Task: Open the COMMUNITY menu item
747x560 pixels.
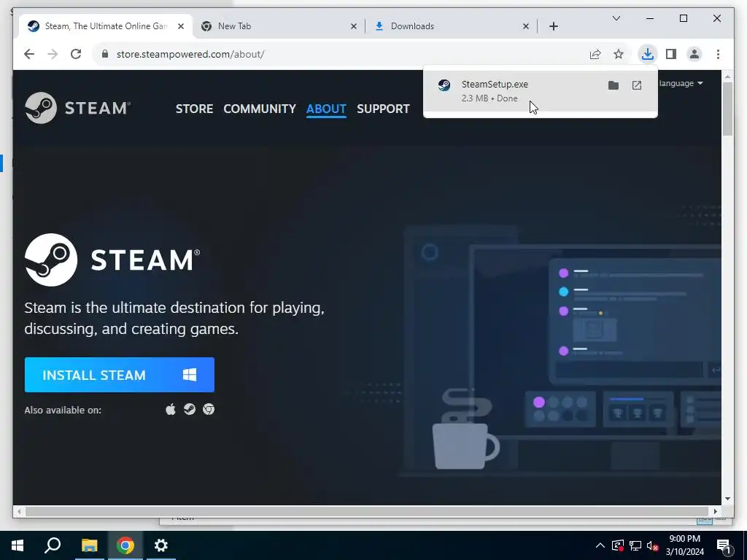Action: 260,109
